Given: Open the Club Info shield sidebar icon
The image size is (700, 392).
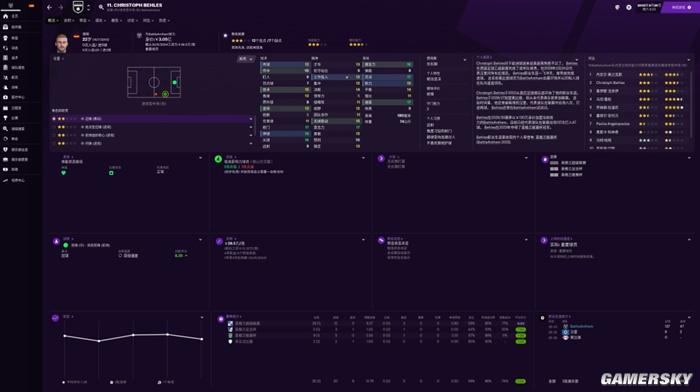Looking at the screenshot, I should pos(6,150).
